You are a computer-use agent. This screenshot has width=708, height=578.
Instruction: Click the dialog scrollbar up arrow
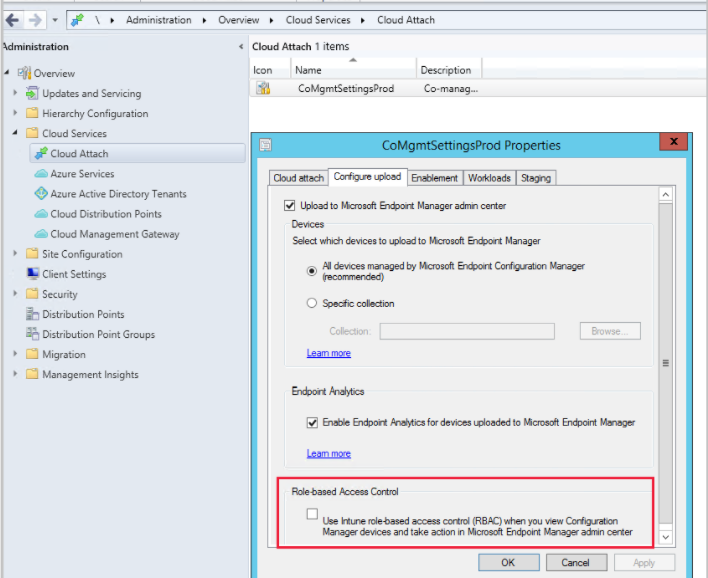(x=666, y=195)
